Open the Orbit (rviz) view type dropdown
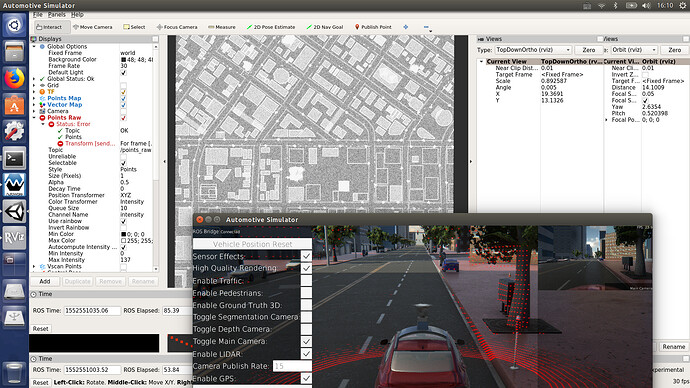This screenshot has height=388, width=690. click(x=634, y=50)
